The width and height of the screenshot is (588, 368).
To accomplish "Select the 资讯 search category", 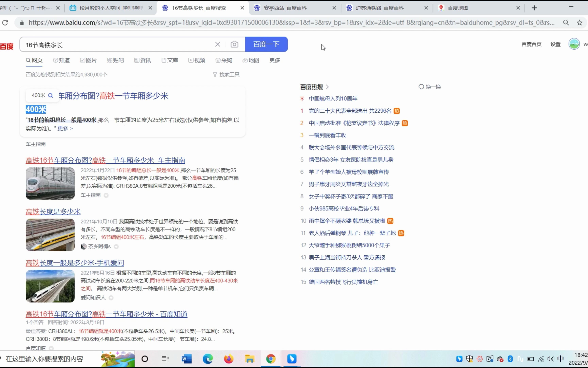I will tap(143, 60).
